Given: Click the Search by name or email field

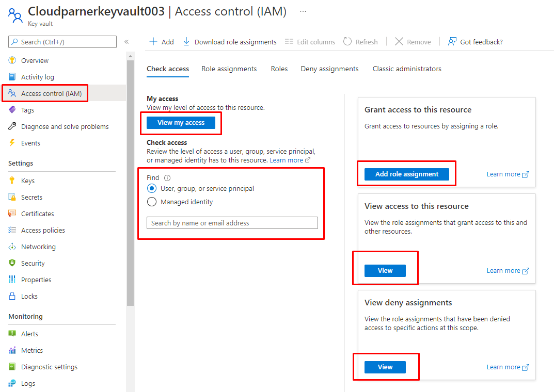Looking at the screenshot, I should click(232, 223).
